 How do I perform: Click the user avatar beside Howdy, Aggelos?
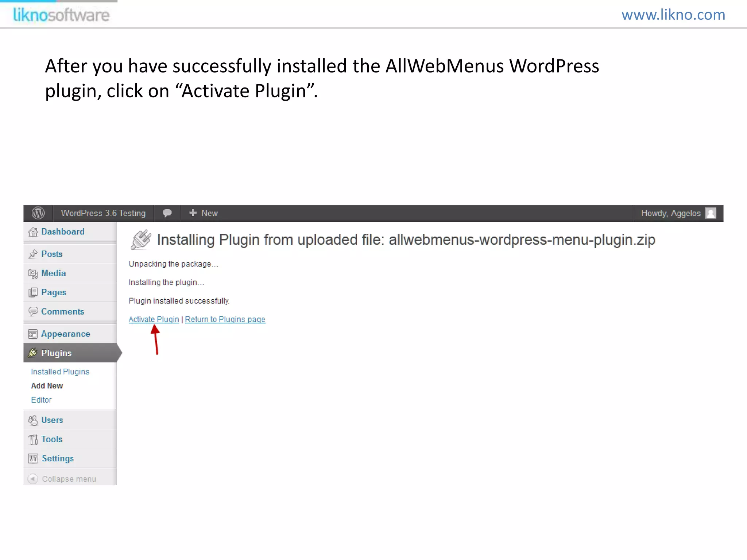pyautogui.click(x=711, y=213)
